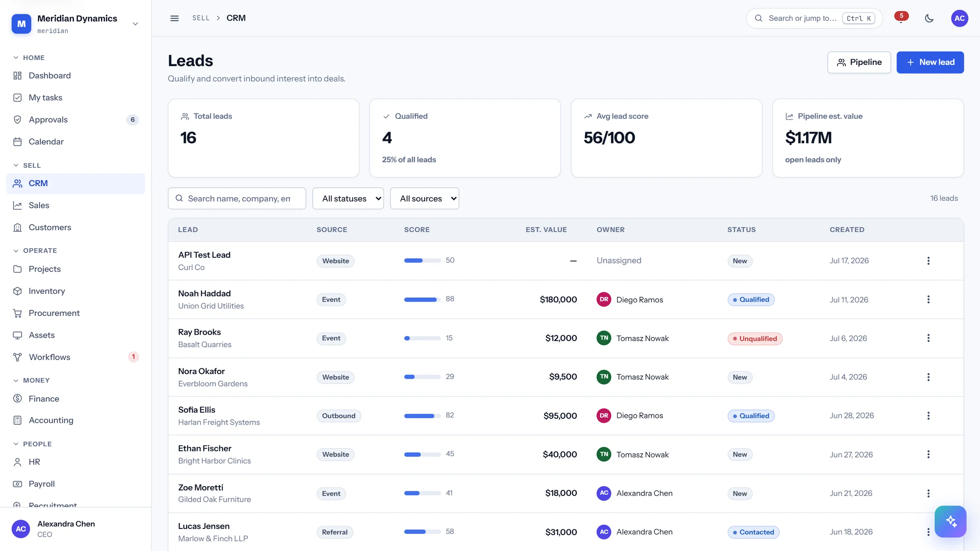Image resolution: width=980 pixels, height=551 pixels.
Task: Click the Unqualified status badge
Action: click(x=755, y=338)
